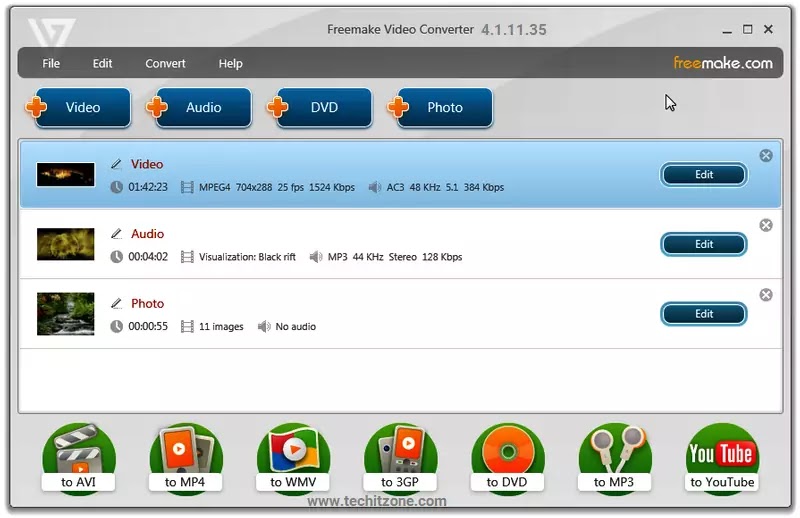Click speaker icon next to MP3 44 KHz
The height and width of the screenshot is (518, 800).
click(316, 257)
